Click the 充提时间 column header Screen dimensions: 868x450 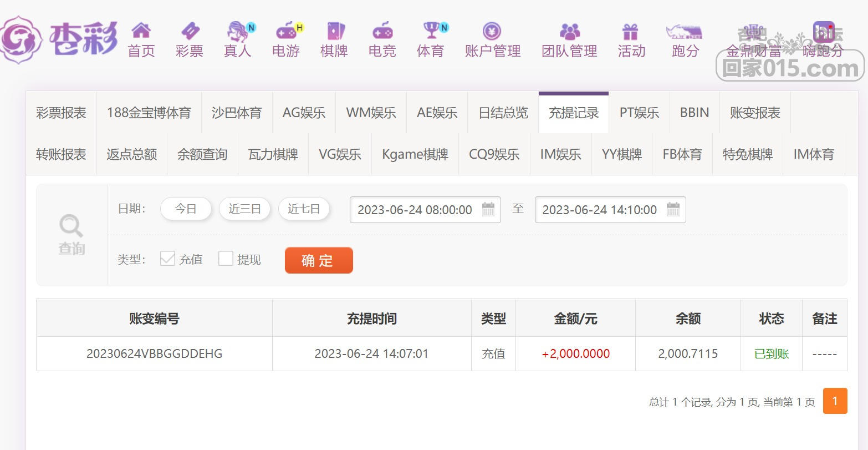point(371,318)
